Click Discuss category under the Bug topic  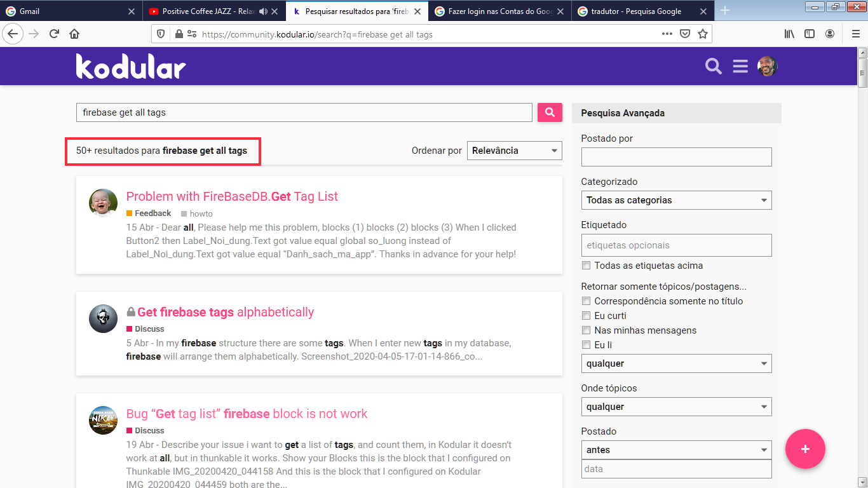tap(146, 431)
